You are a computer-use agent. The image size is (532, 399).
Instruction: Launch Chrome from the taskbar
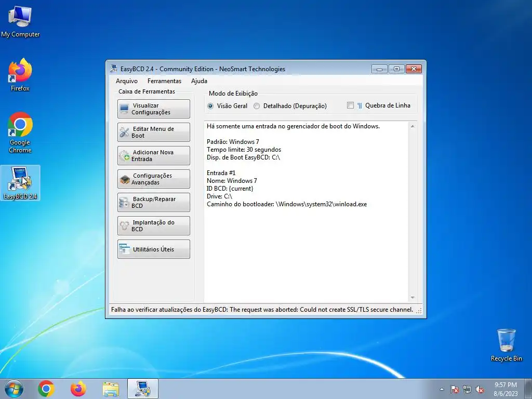[x=46, y=389]
